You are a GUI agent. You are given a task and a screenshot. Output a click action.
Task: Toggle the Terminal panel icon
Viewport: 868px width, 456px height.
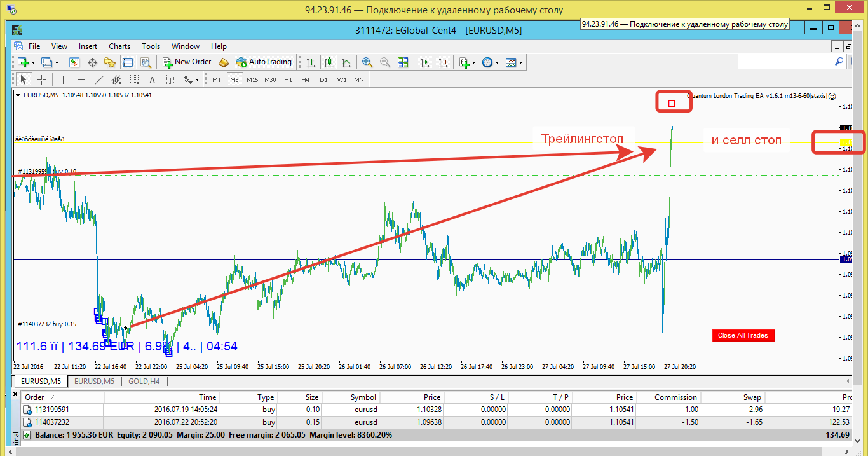(x=128, y=62)
